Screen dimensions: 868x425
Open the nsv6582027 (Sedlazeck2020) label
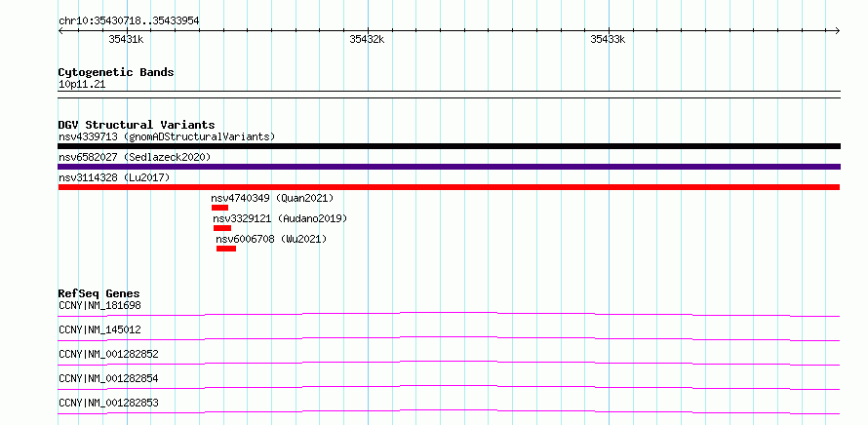click(135, 157)
